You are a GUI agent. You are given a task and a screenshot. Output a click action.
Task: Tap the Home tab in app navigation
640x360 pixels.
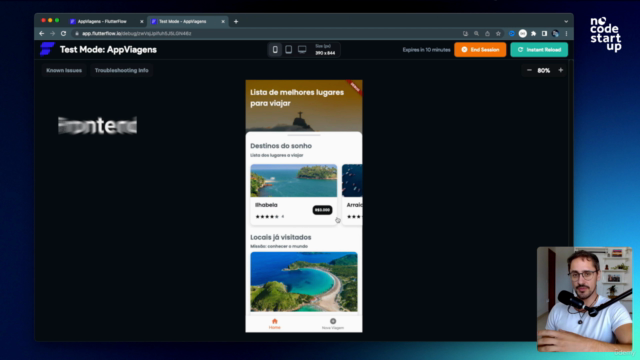275,324
